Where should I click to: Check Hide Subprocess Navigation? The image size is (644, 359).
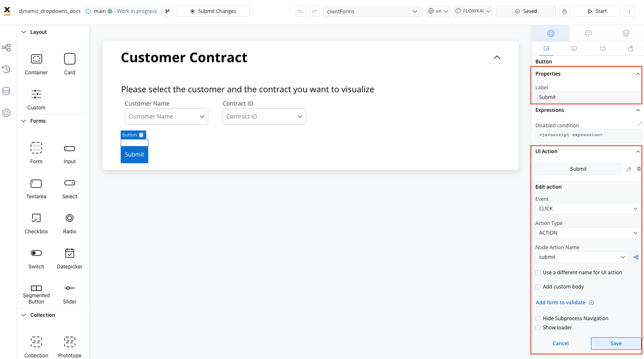538,319
